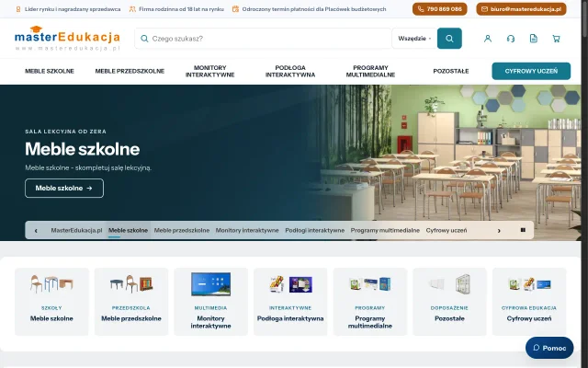
Task: Click the SZKOŁY category label
Action: click(x=51, y=308)
